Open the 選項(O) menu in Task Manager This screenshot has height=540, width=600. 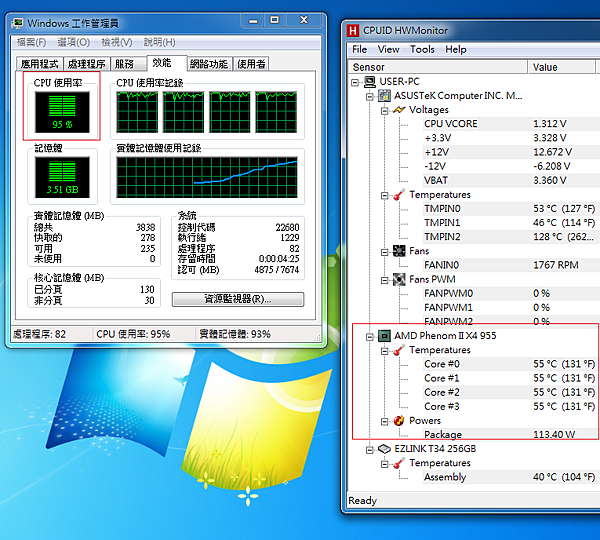[73, 42]
